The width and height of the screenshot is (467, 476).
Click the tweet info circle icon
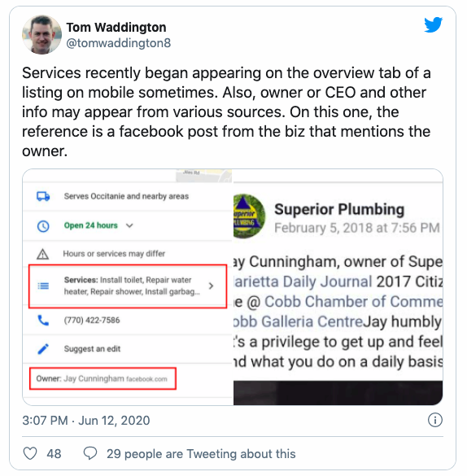(435, 421)
